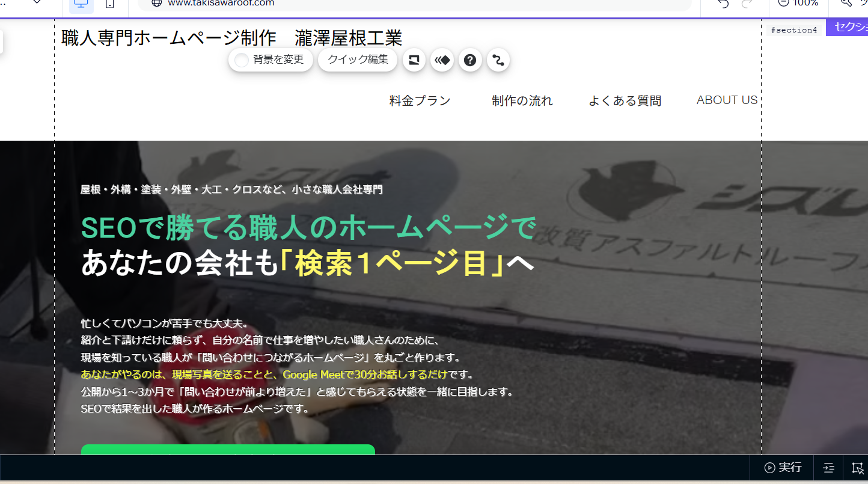868x484 pixels.
Task: Click the background color circle swatch
Action: 242,60
